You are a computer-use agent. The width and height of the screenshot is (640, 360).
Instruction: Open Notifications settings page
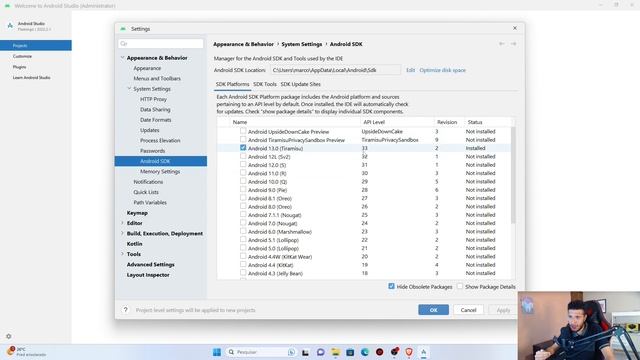(148, 182)
